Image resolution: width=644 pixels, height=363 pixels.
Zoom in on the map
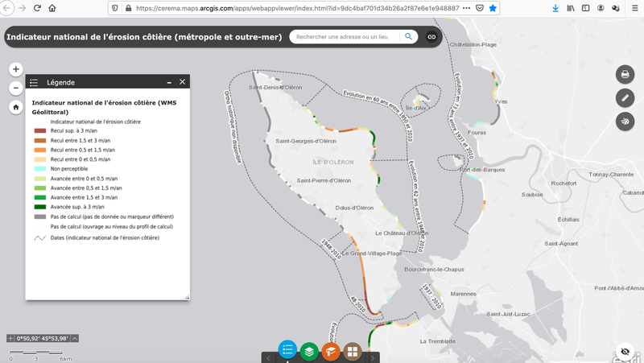pos(16,69)
